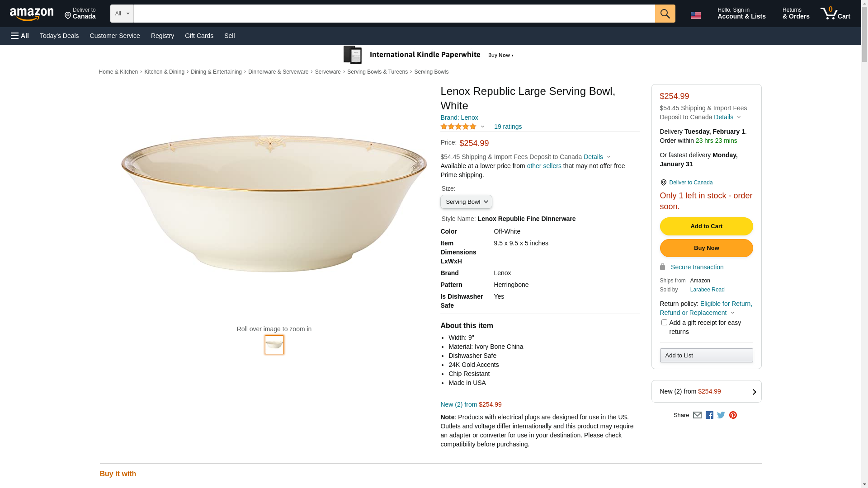
Task: Open the shopping cart icon
Action: pos(835,14)
